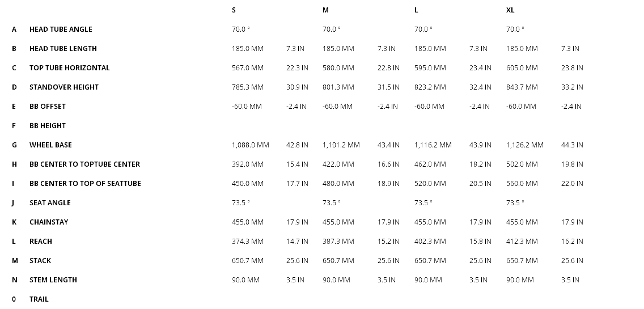Select the L size column header
The image size is (644, 309).
click(x=417, y=10)
